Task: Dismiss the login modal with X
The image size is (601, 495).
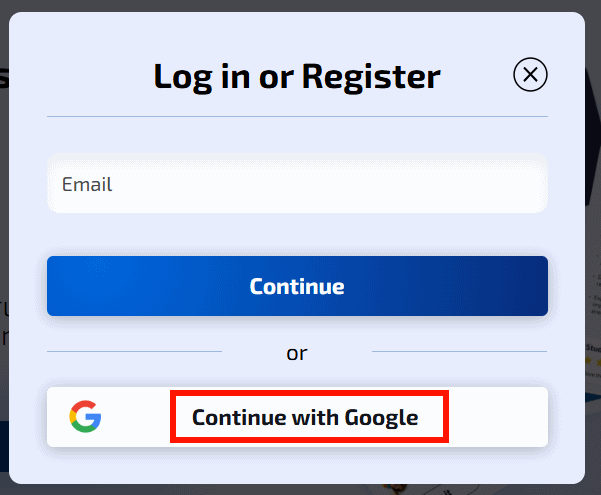Action: point(530,74)
